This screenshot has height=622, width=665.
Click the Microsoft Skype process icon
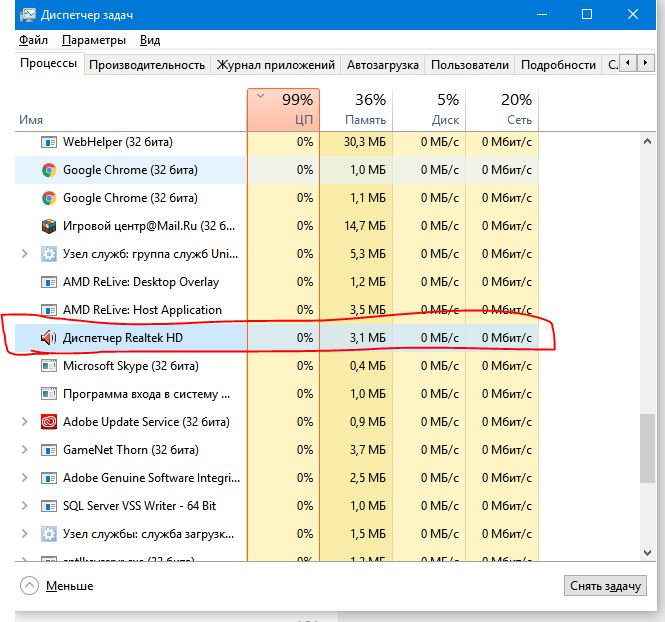(x=49, y=365)
